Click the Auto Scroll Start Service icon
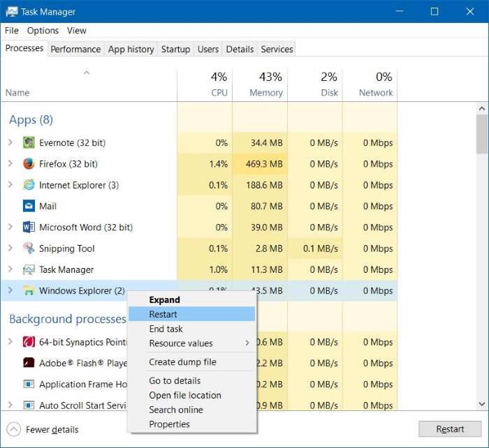Image resolution: width=489 pixels, height=448 pixels. pos(29,405)
